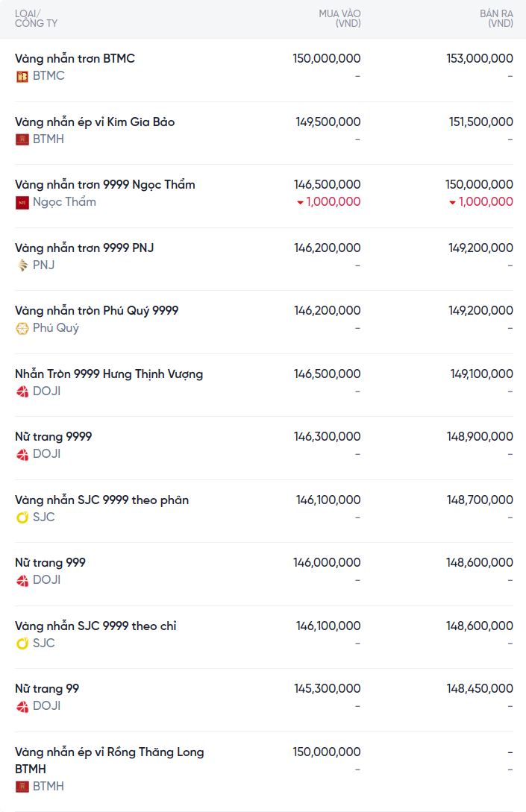Click the Ngọc Thẩm red logo icon
The width and height of the screenshot is (526, 812).
[x=22, y=202]
